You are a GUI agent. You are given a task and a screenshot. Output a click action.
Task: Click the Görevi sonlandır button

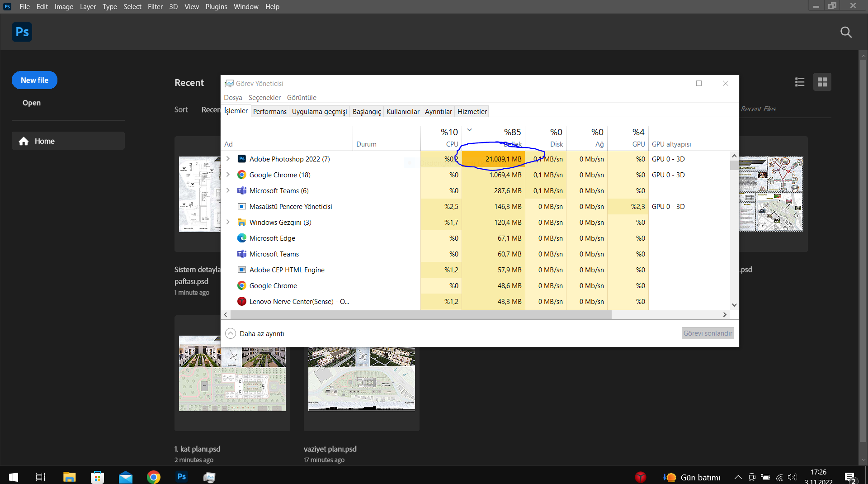click(708, 333)
